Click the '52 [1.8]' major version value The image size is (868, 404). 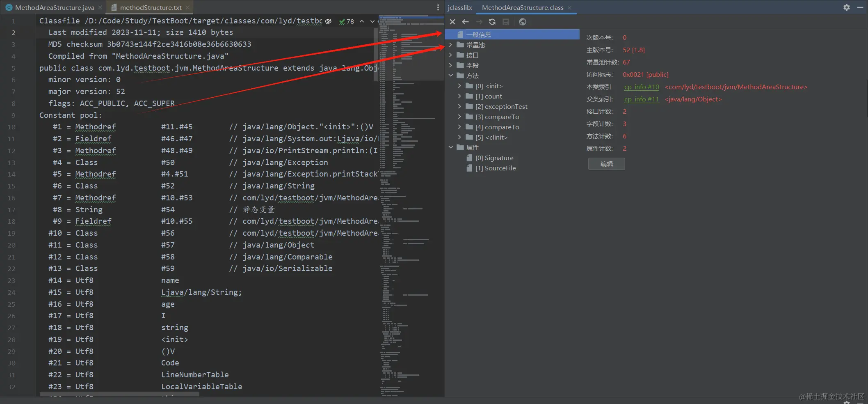pos(634,50)
